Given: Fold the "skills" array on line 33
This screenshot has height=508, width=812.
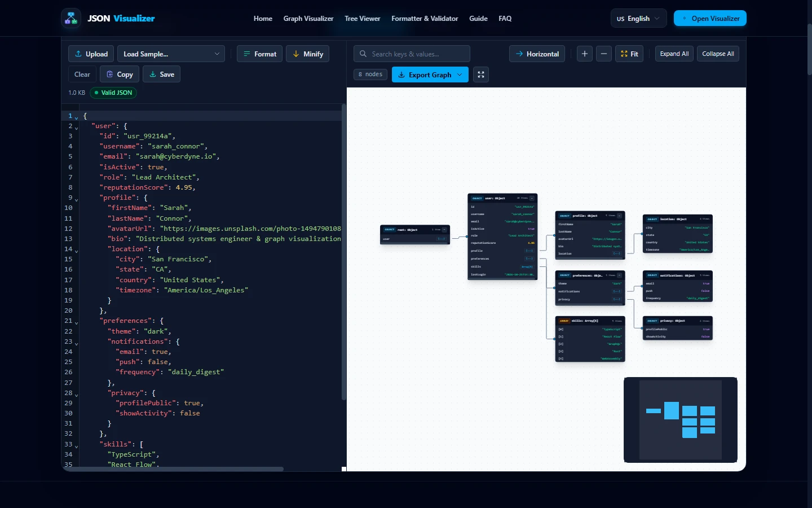Looking at the screenshot, I should pyautogui.click(x=77, y=446).
